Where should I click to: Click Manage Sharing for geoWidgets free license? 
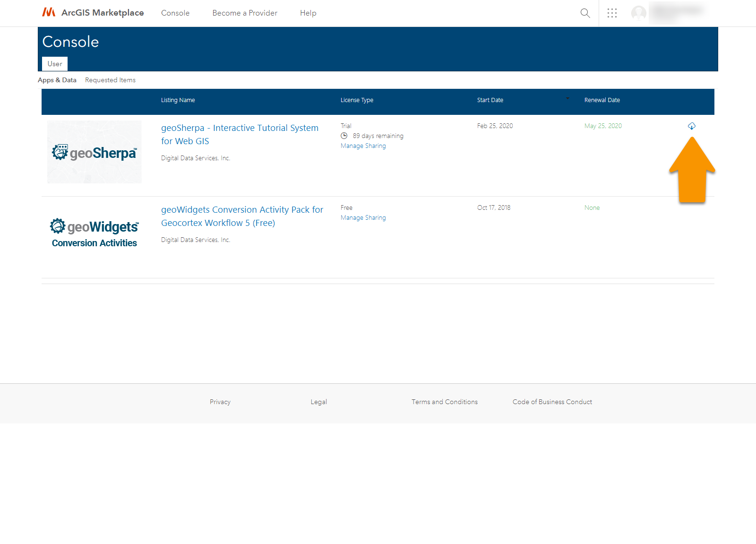(363, 217)
